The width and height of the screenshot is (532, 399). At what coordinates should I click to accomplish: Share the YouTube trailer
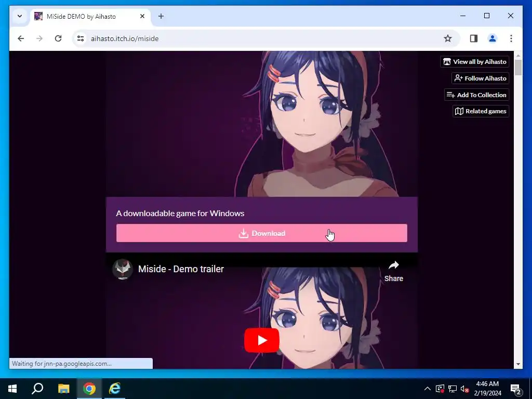point(394,271)
